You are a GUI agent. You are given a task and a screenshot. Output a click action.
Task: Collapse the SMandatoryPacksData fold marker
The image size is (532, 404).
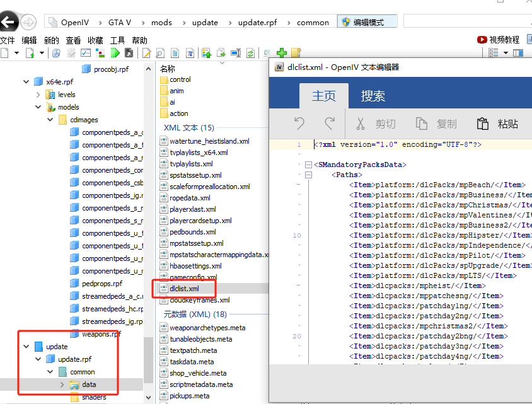(x=308, y=165)
